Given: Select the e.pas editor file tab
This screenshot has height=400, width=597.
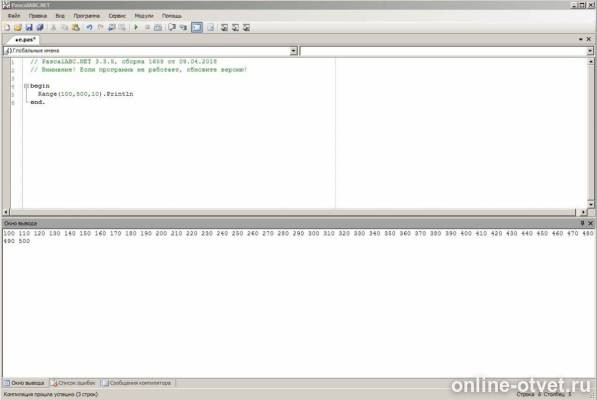Looking at the screenshot, I should 25,40.
